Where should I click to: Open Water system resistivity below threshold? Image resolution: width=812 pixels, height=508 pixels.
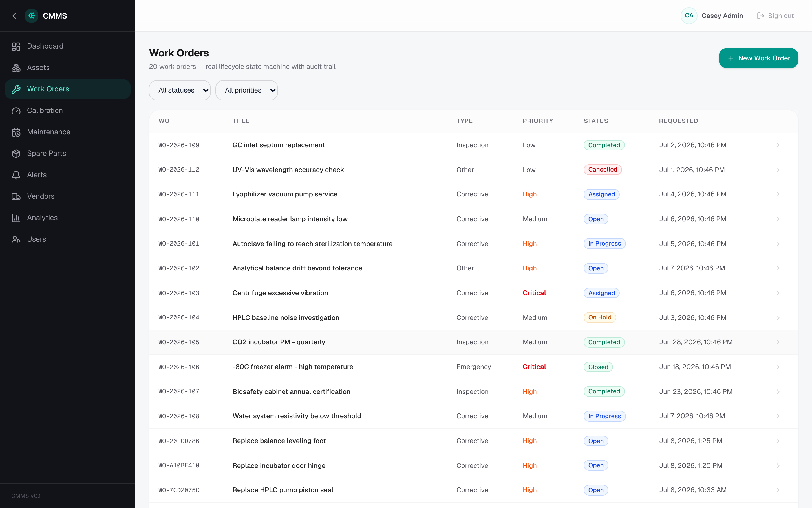pos(297,416)
